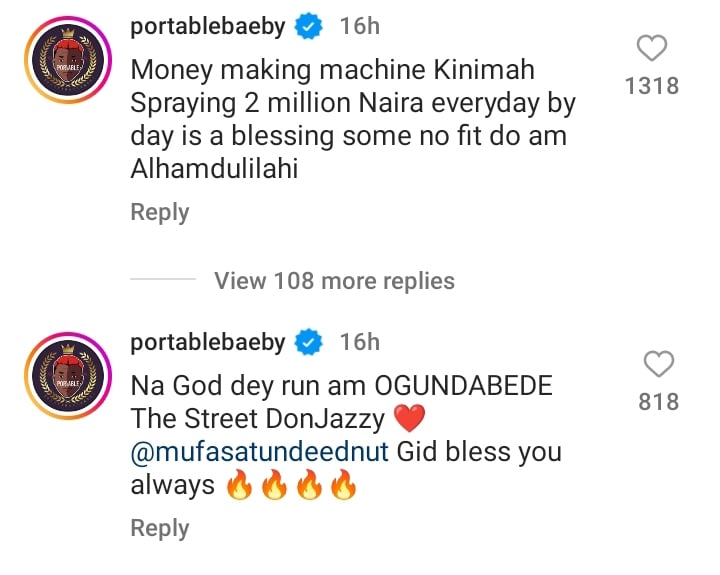Reply to the "Alhamdulilahi" comment

coord(160,212)
